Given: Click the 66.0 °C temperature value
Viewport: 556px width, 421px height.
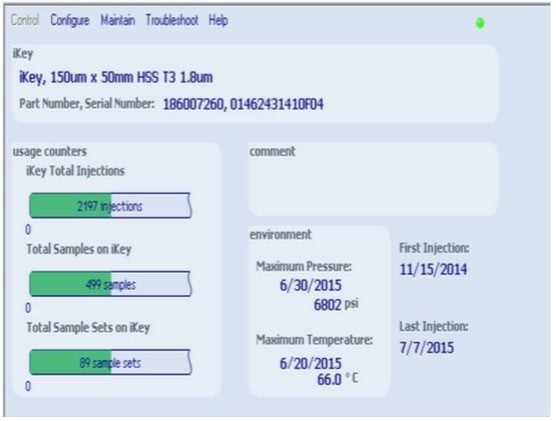Looking at the screenshot, I should pos(338,379).
